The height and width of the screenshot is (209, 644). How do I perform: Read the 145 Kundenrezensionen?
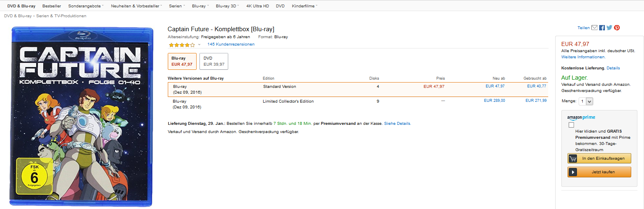tap(231, 44)
